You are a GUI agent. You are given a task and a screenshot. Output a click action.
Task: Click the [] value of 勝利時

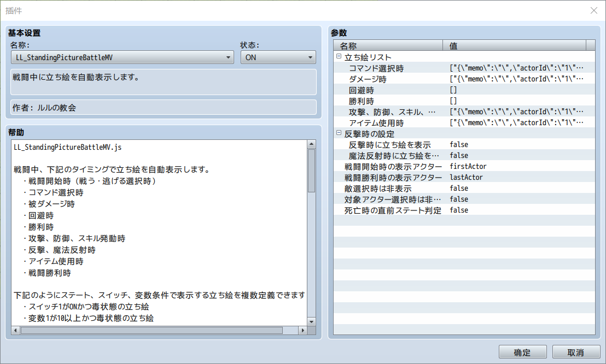coord(453,101)
